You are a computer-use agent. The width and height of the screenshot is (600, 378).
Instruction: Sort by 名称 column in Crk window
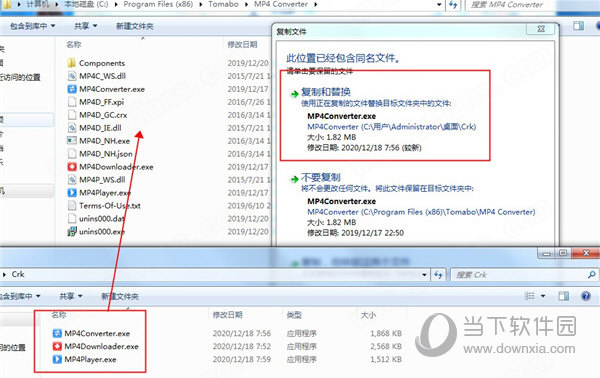(59, 315)
